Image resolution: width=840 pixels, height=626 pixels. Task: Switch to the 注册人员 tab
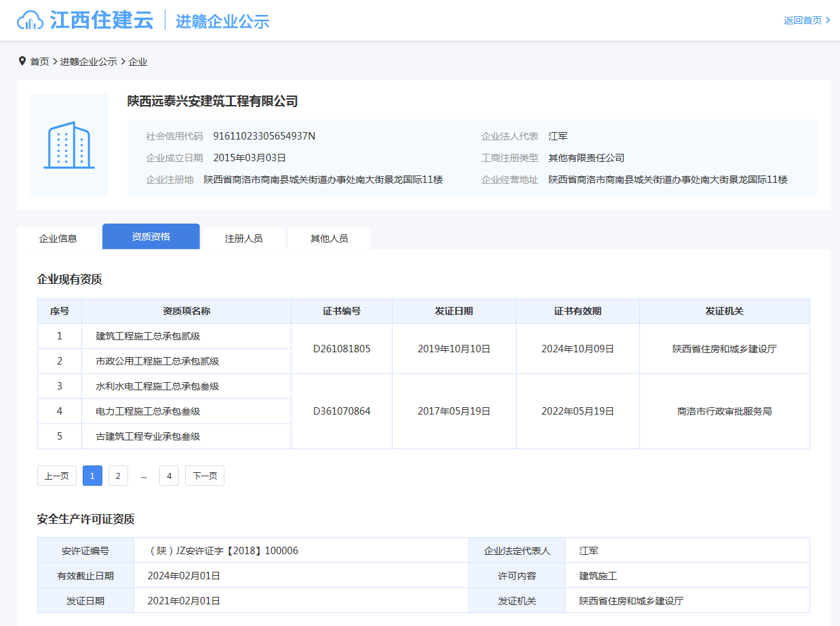tap(244, 238)
